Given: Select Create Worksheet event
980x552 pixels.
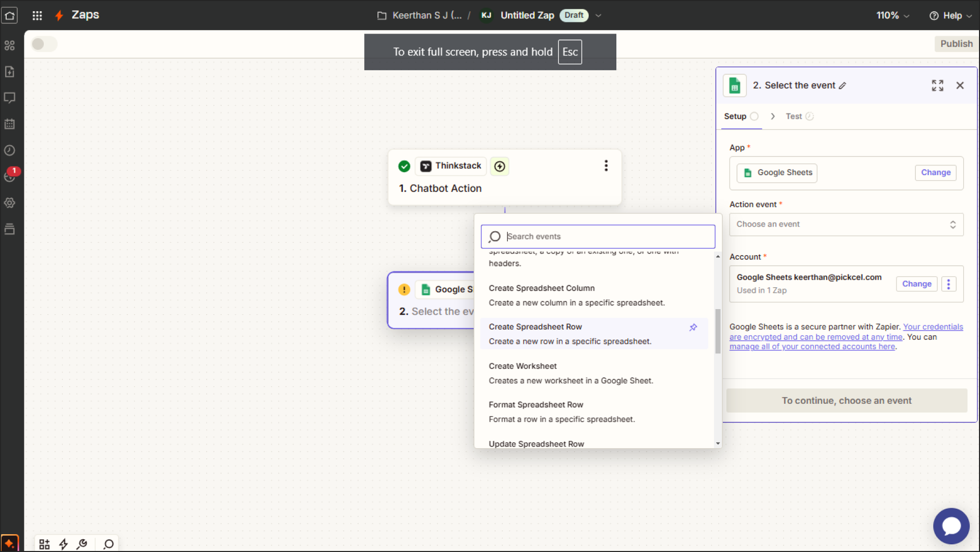Looking at the screenshot, I should (x=594, y=373).
